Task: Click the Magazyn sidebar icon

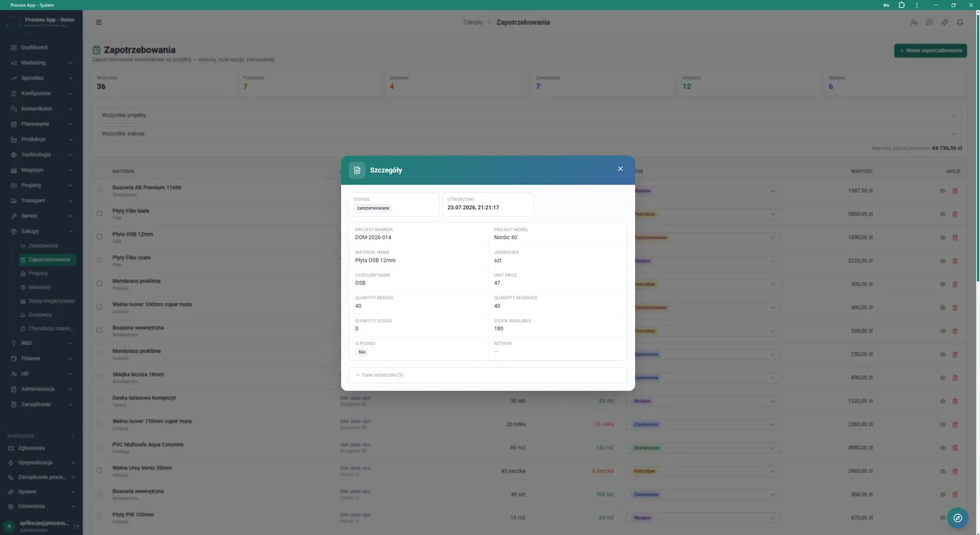Action: click(x=13, y=170)
